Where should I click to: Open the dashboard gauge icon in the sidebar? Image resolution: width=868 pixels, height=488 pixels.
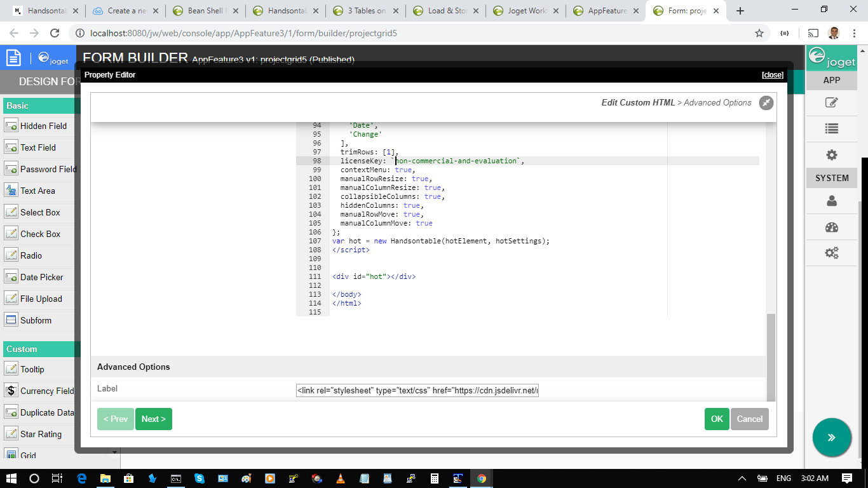tap(831, 227)
